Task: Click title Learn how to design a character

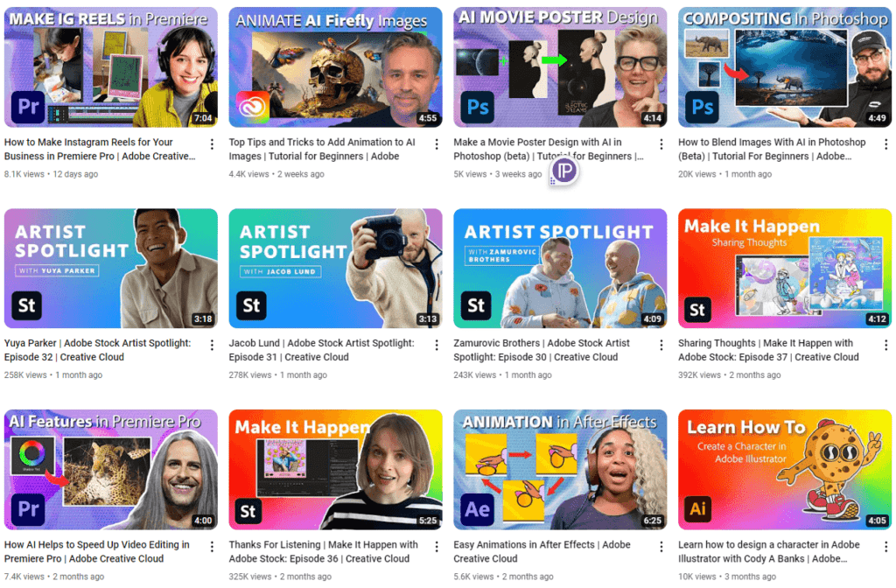Action: point(769,552)
